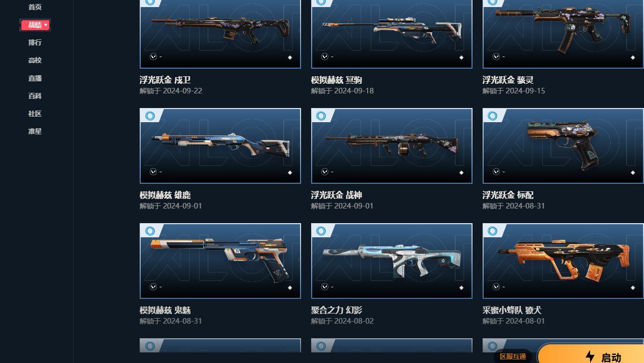The image size is (644, 363).
Task: Click diamond tier icon on 浮光跃金 战神 card
Action: click(461, 173)
